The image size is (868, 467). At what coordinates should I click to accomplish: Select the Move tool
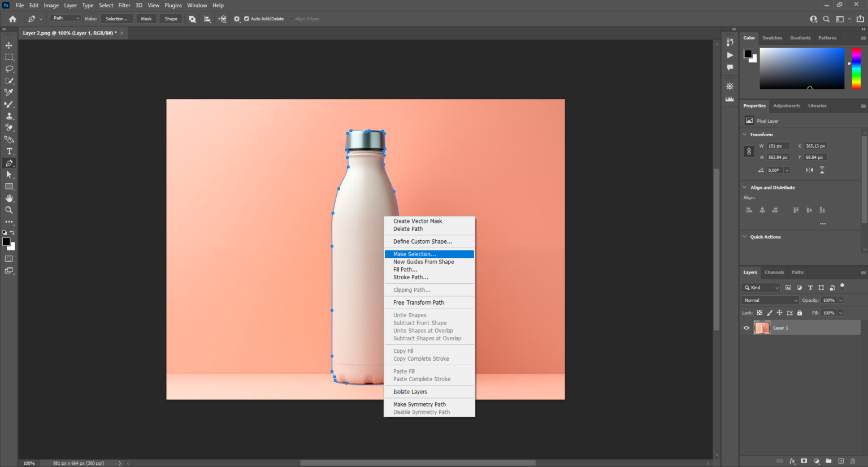(8, 45)
